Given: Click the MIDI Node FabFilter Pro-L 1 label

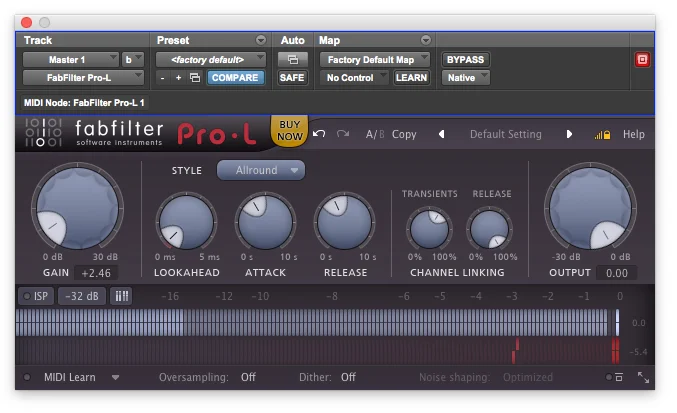Looking at the screenshot, I should point(84,103).
